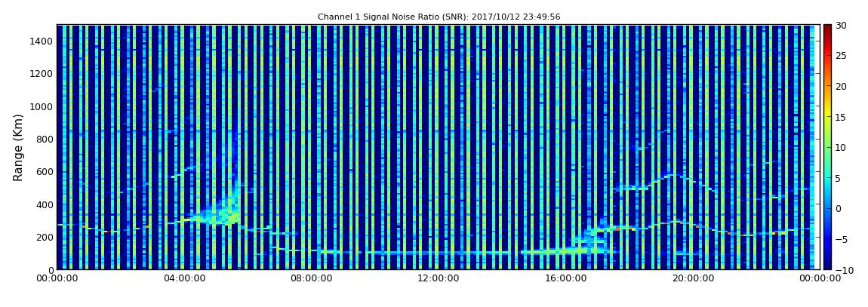Screen dimensions: 868x307
Task: Click the 400 range tick label
Action: point(45,204)
